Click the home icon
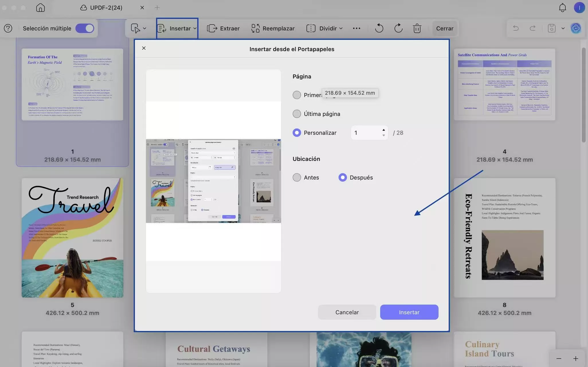Image resolution: width=588 pixels, height=367 pixels. point(40,8)
